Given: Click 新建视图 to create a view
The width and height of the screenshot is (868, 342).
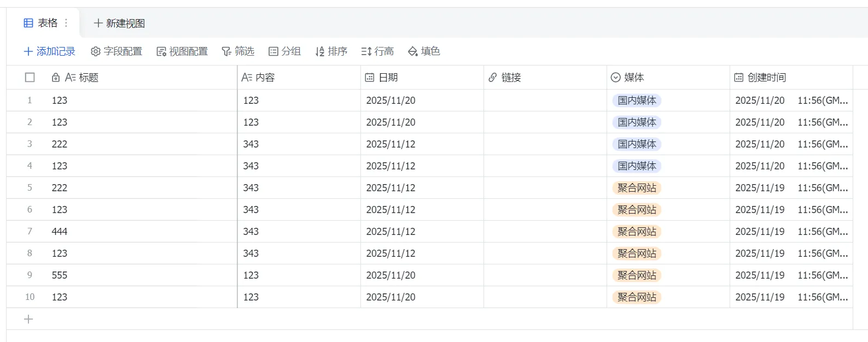Looking at the screenshot, I should click(x=119, y=23).
